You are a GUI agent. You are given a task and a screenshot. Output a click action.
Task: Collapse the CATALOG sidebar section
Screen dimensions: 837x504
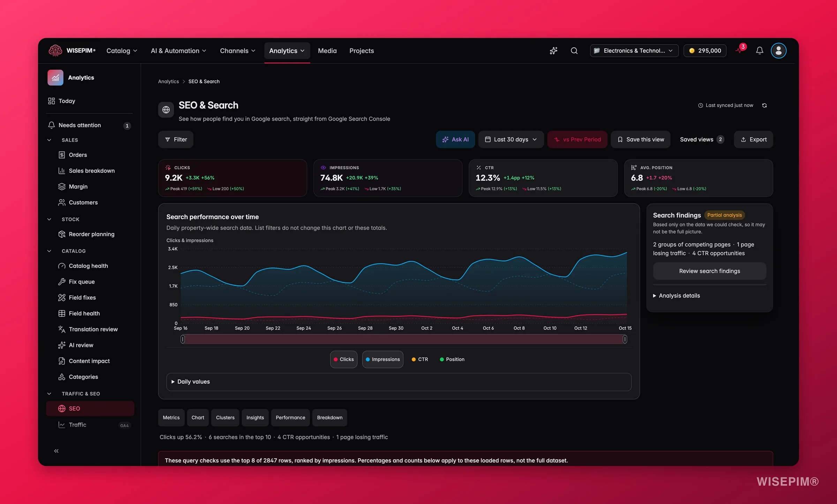coord(49,251)
